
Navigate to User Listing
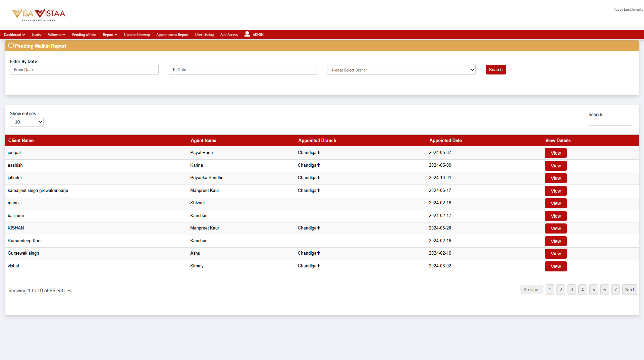pos(204,35)
